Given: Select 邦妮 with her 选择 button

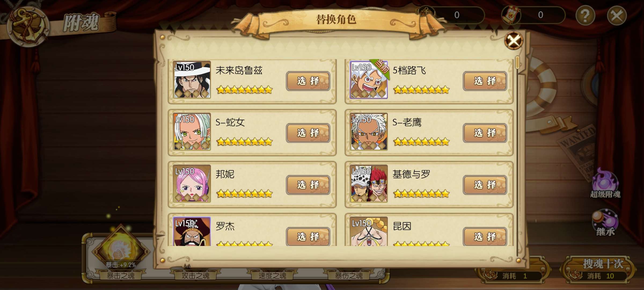Looking at the screenshot, I should (x=308, y=185).
